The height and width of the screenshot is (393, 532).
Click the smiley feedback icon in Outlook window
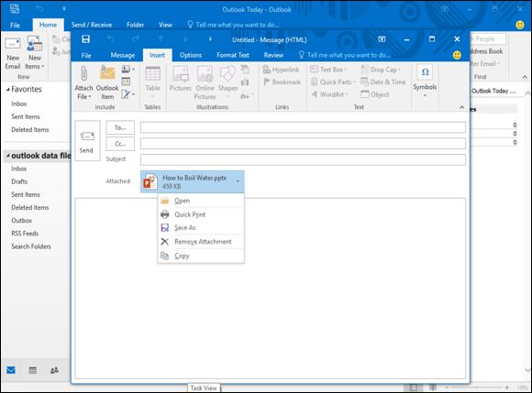[520, 25]
